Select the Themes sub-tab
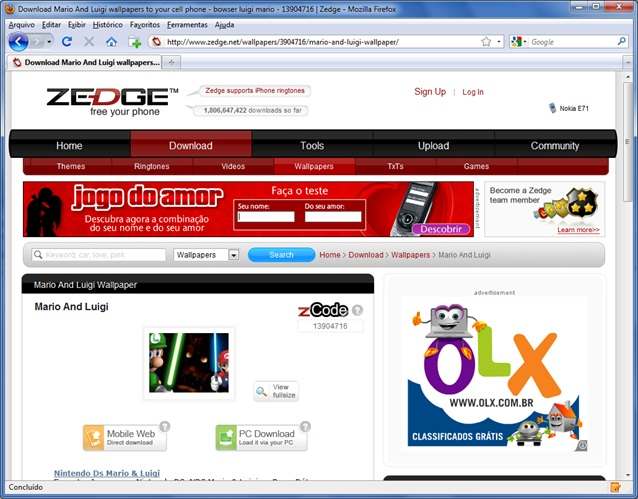The image size is (638, 499). [71, 166]
